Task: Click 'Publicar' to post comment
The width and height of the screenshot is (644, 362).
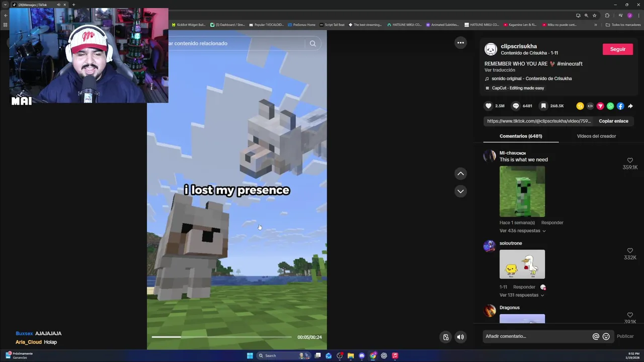Action: [625, 336]
